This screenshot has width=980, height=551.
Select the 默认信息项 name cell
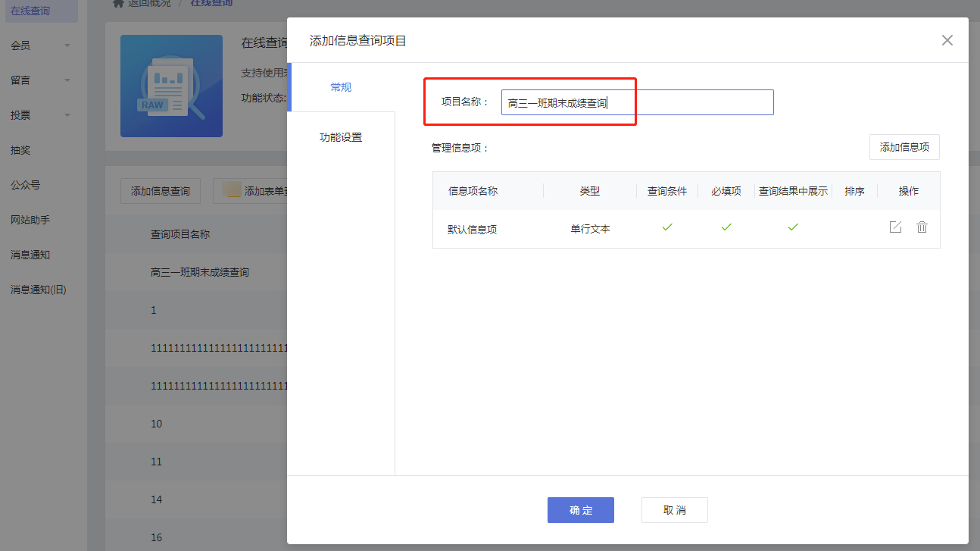[x=473, y=229]
